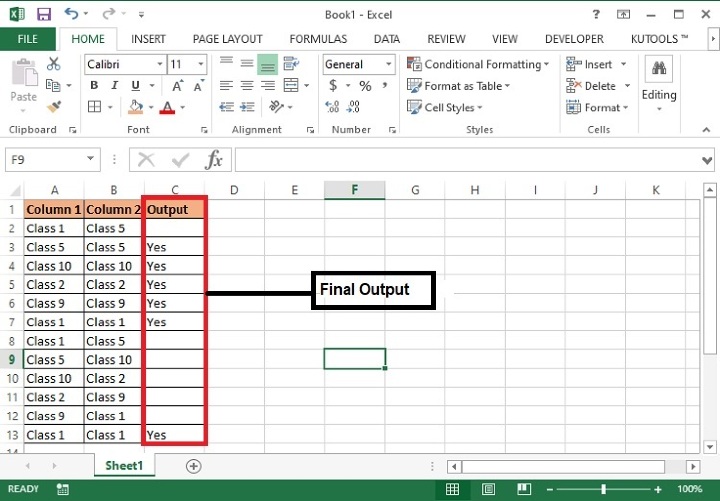This screenshot has width=720, height=501.
Task: Apply fill color with the paint bucket
Action: [x=135, y=107]
